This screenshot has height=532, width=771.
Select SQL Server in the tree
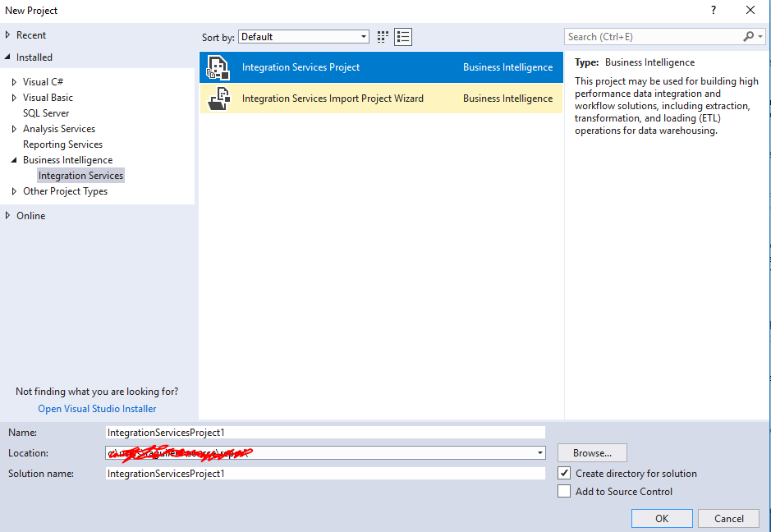click(x=46, y=113)
